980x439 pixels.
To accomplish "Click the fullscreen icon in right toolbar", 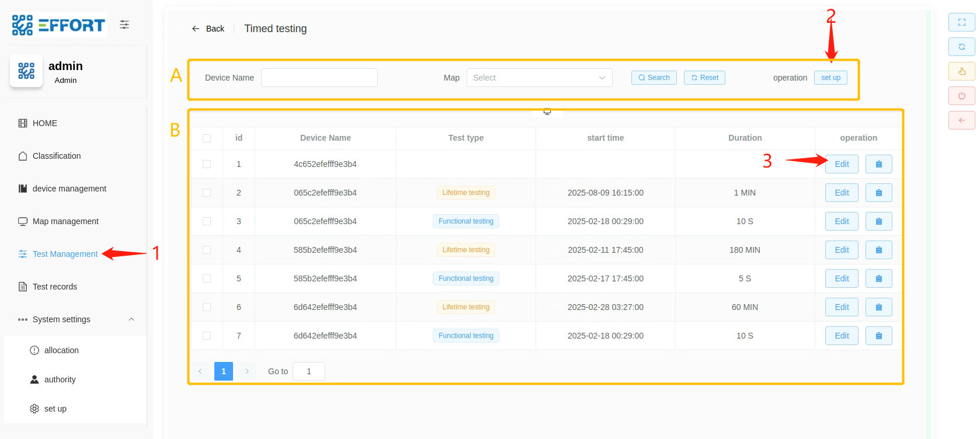I will (961, 22).
